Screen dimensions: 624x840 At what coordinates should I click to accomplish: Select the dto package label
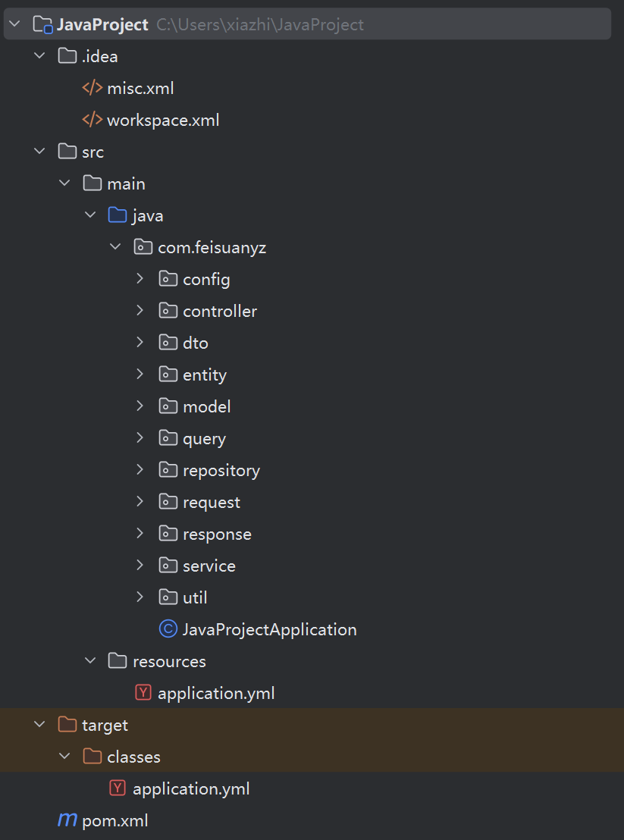196,343
